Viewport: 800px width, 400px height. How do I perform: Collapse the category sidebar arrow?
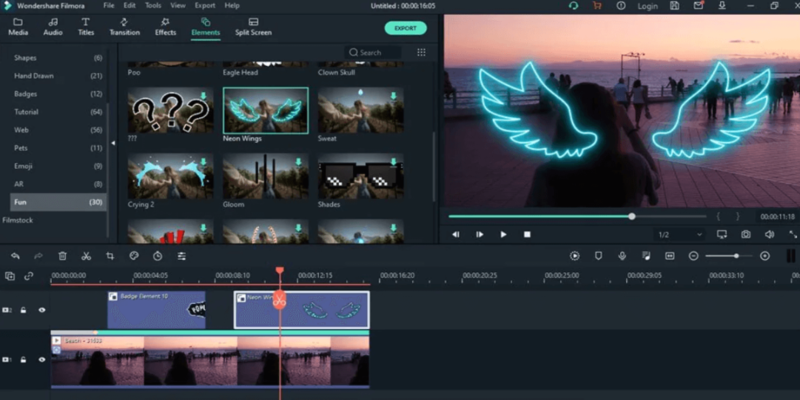(113, 143)
